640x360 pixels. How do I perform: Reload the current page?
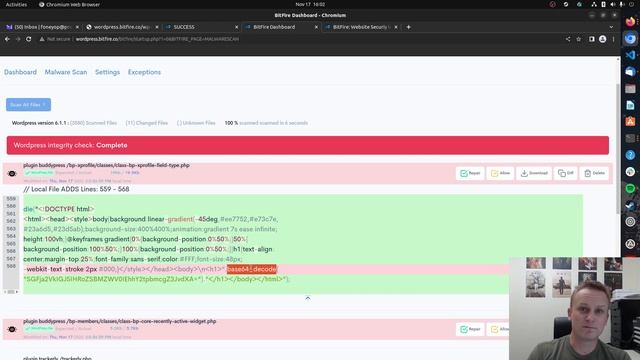29,39
